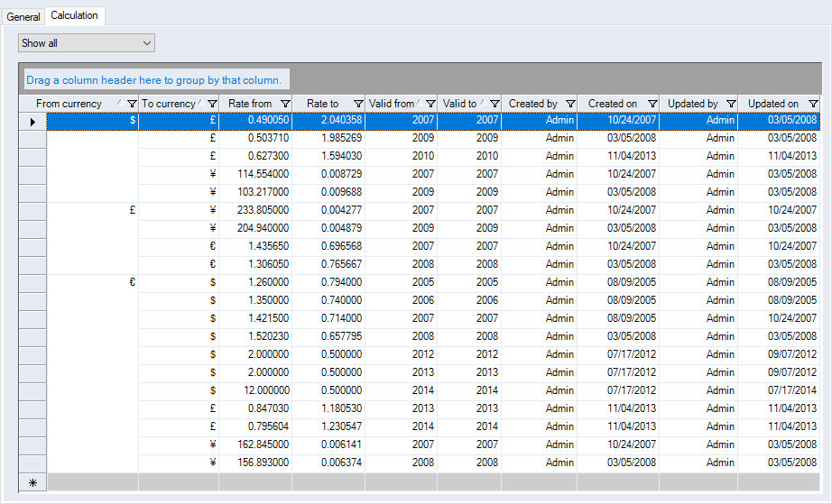The image size is (832, 504).
Task: Click the 07/17/2014 updated on cell
Action: [x=791, y=390]
